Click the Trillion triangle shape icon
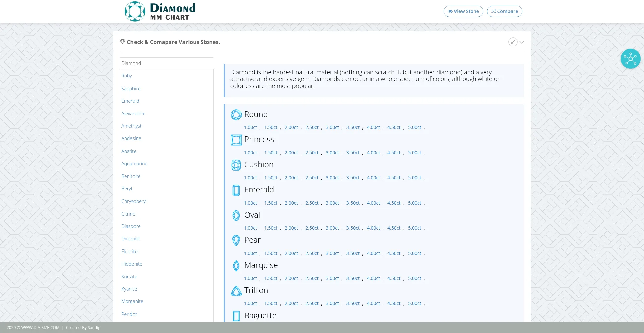 [236, 291]
